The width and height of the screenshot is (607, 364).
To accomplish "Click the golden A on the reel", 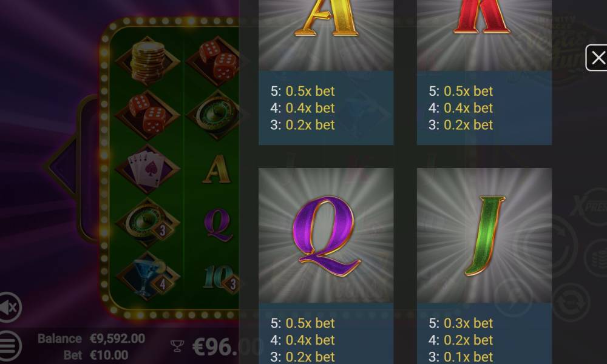I will 217,169.
